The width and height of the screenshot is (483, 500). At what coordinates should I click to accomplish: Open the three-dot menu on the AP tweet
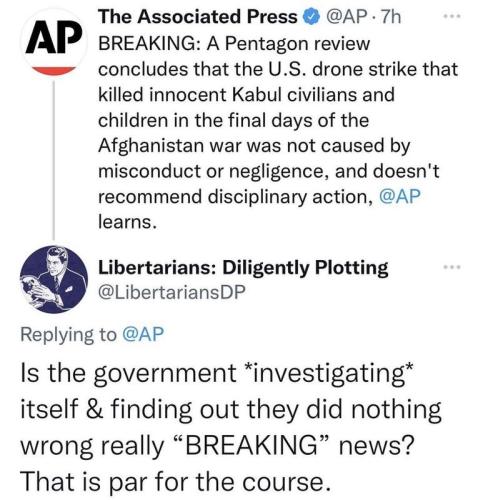pyautogui.click(x=453, y=16)
